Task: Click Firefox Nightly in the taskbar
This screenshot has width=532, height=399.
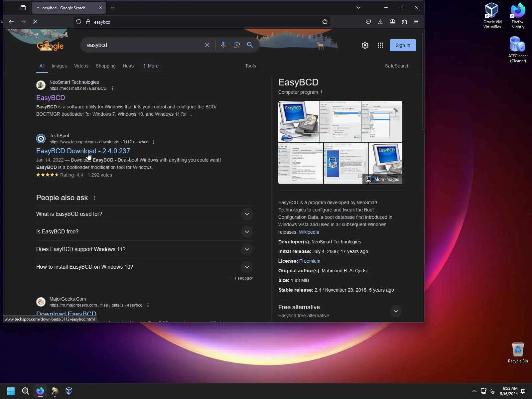Action: (40, 391)
